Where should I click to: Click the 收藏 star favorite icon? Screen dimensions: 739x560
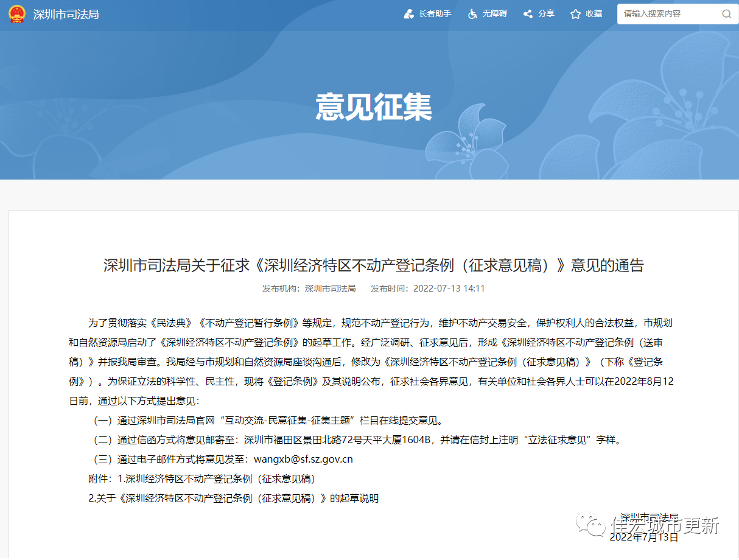[575, 13]
